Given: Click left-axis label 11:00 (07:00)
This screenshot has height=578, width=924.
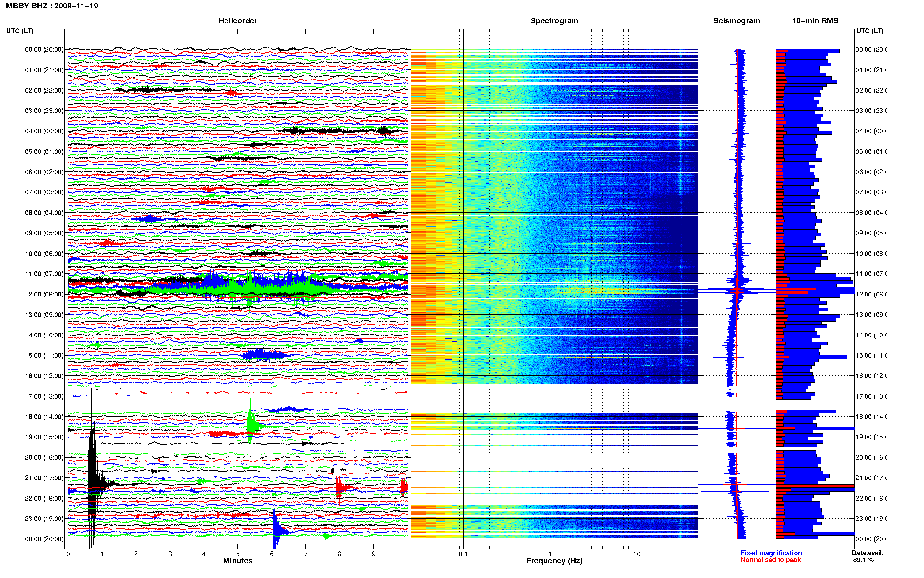Looking at the screenshot, I should [44, 274].
